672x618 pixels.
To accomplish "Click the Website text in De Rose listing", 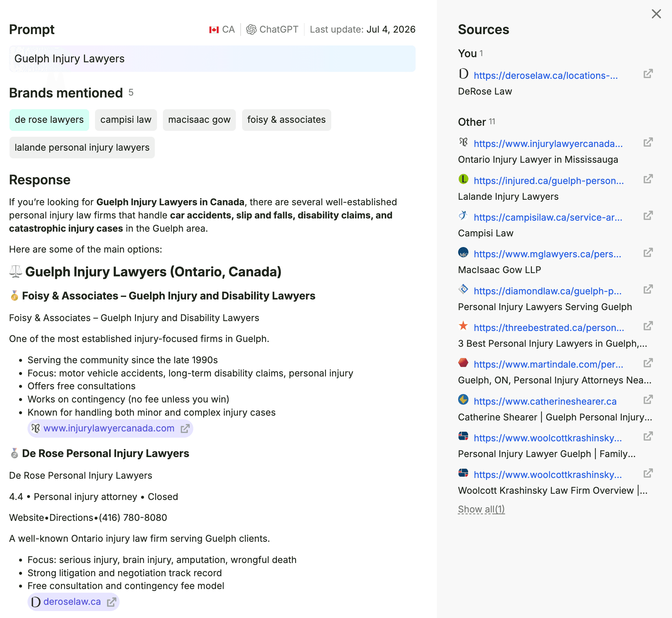I will [26, 518].
